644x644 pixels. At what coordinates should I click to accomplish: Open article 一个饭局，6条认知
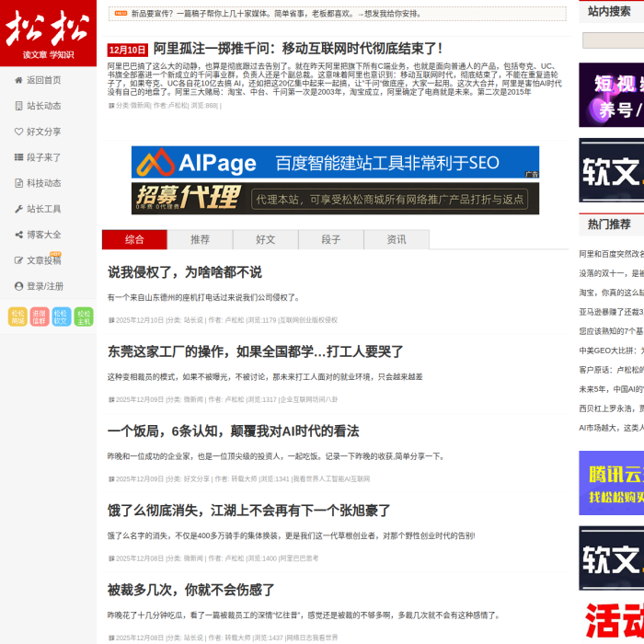(233, 431)
